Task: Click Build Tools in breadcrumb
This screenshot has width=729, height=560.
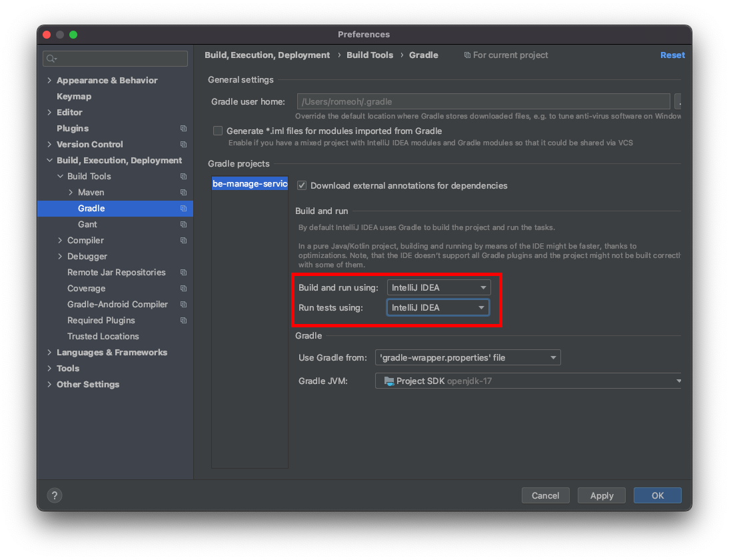Action: click(x=370, y=55)
